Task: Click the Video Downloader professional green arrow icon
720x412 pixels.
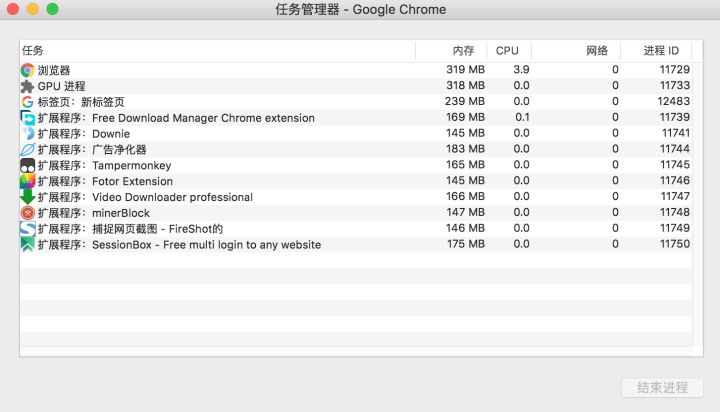Action: [28, 197]
